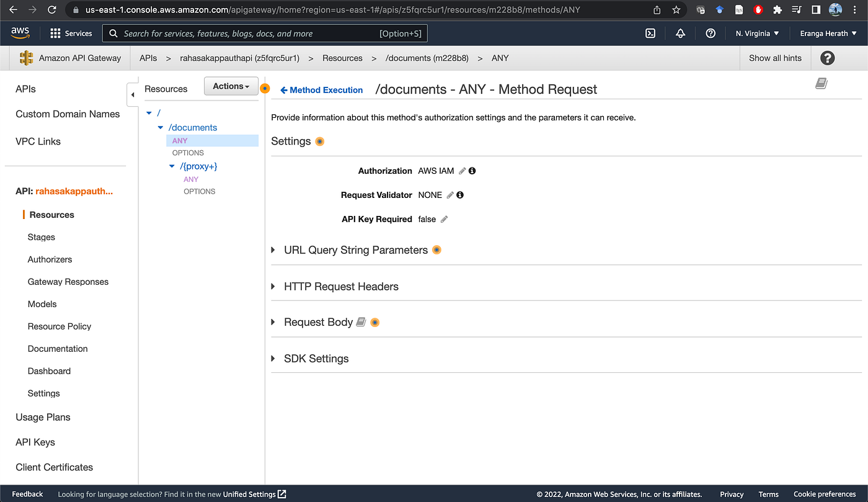
Task: Open the AWS support help icon
Action: click(x=711, y=34)
